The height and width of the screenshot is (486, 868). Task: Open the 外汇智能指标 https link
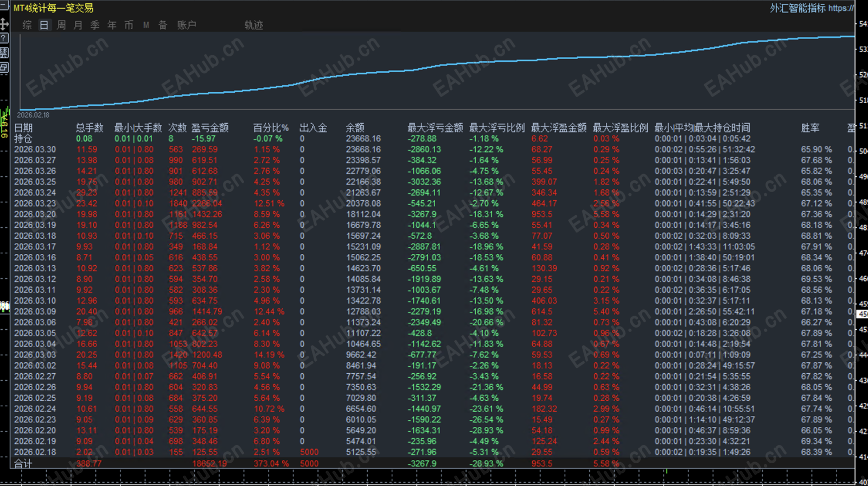pos(812,8)
